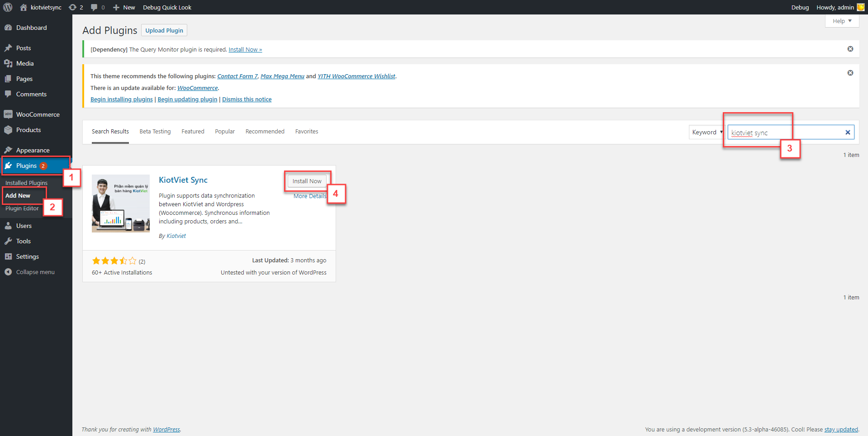This screenshot has width=868, height=436.
Task: Switch to Beta Testing tab
Action: pyautogui.click(x=155, y=132)
